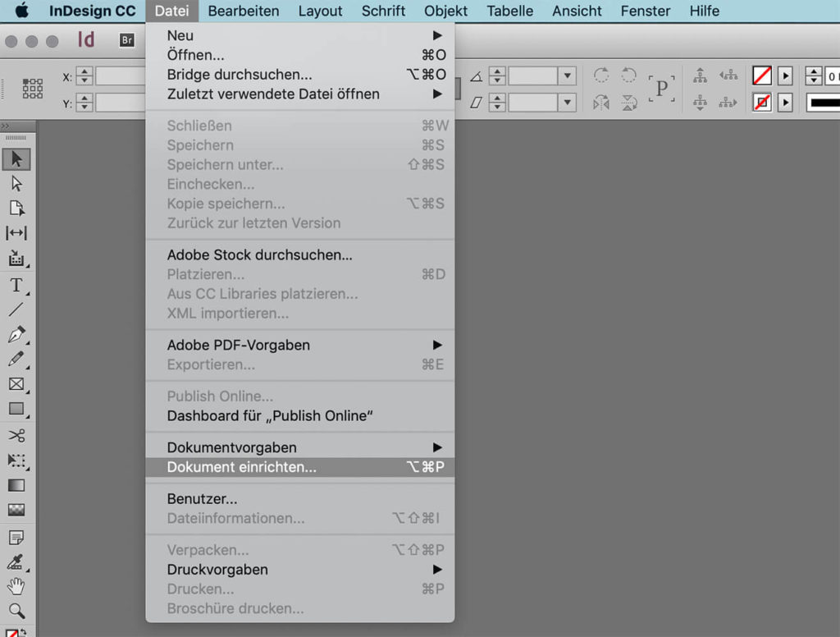Choose Bridge durchsuchen... menu entry

point(300,75)
